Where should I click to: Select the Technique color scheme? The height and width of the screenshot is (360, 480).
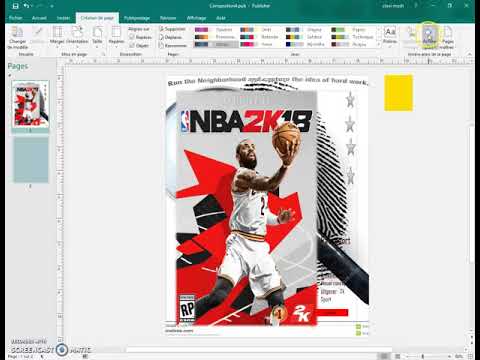tap(353, 37)
